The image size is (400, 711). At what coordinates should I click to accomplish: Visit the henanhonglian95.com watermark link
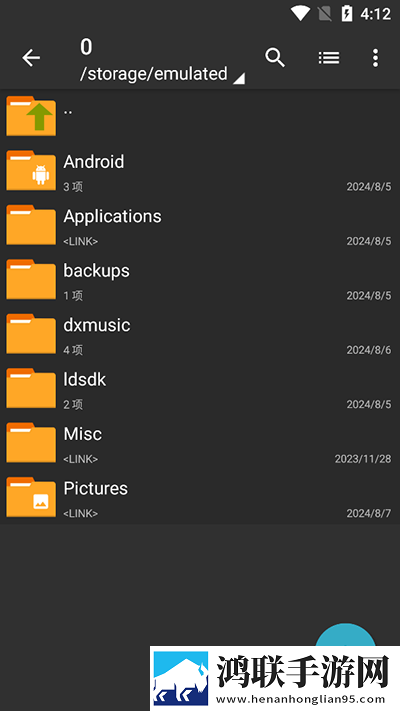tap(301, 699)
